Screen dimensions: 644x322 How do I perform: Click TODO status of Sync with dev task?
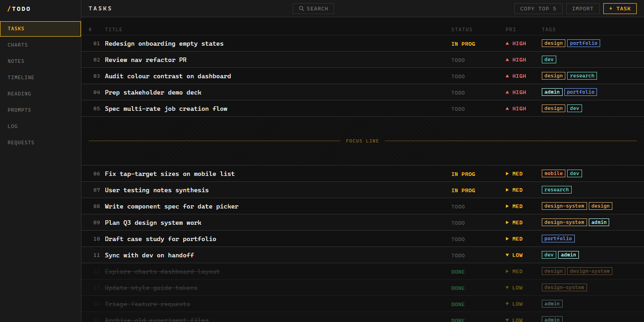458,256
